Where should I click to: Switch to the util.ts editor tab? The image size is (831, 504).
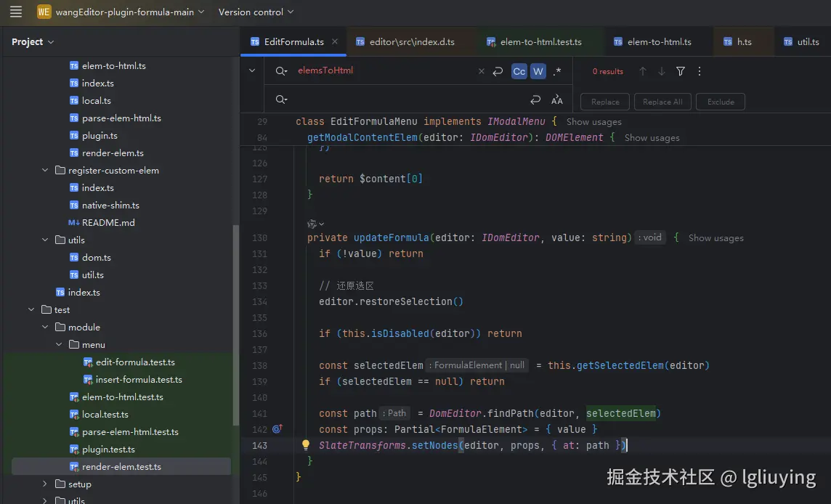(807, 42)
